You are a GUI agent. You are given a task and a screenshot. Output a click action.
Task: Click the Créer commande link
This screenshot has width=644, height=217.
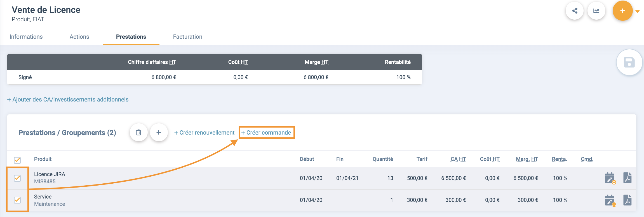(x=266, y=133)
